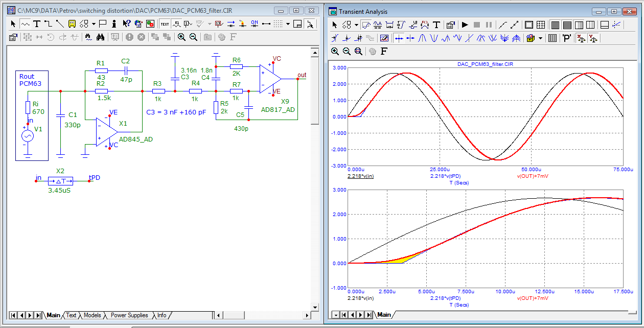The width and height of the screenshot is (644, 328).
Task: Click the Peak cursor function icon
Action: [x=422, y=38]
